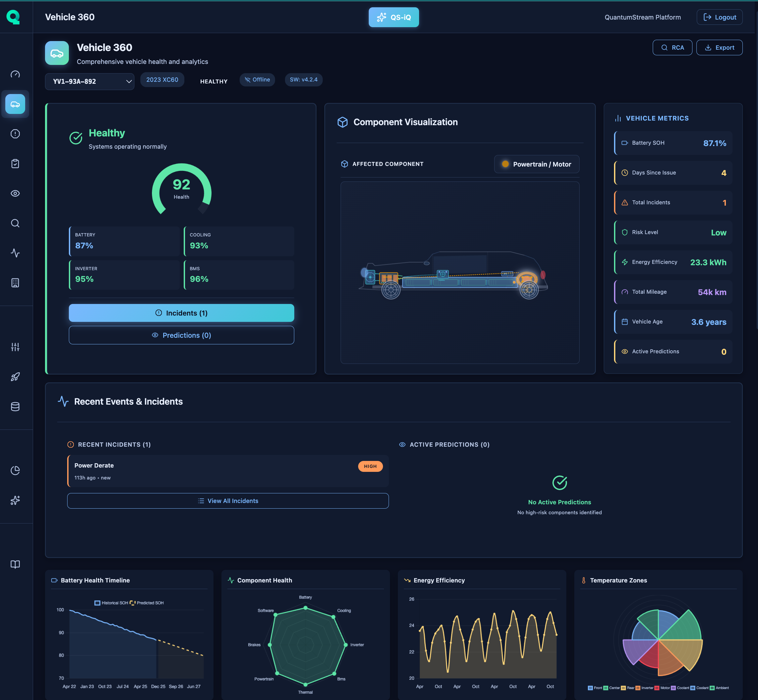The height and width of the screenshot is (700, 758).
Task: Open the Powertrain / Motor component selector
Action: point(537,164)
